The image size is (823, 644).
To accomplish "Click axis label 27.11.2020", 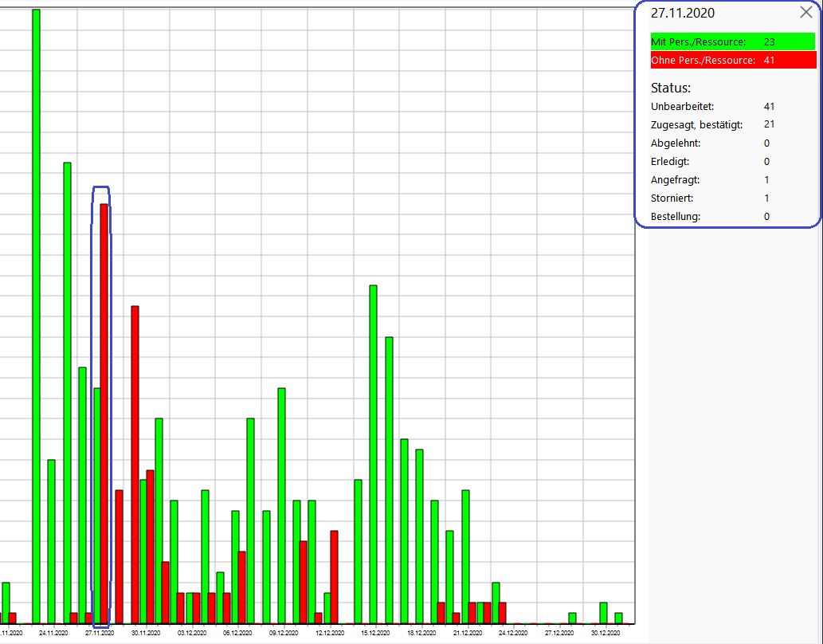I will [x=100, y=633].
